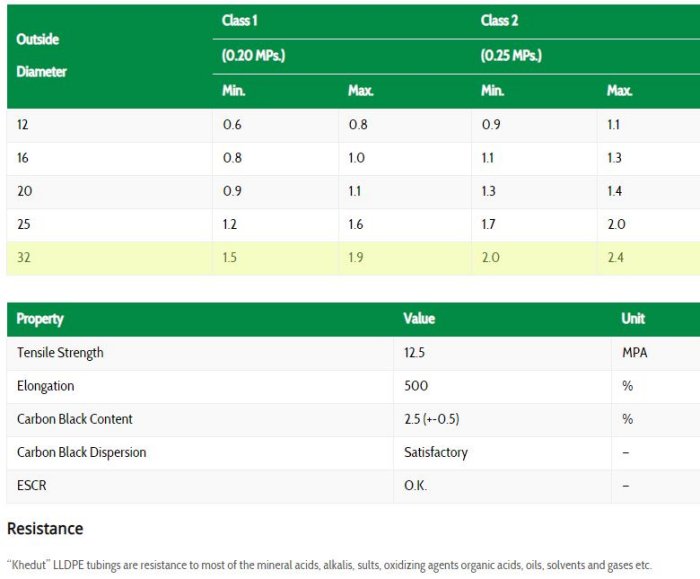700x579 pixels.
Task: Select the "Tensile Strength" row label
Action: (x=60, y=353)
